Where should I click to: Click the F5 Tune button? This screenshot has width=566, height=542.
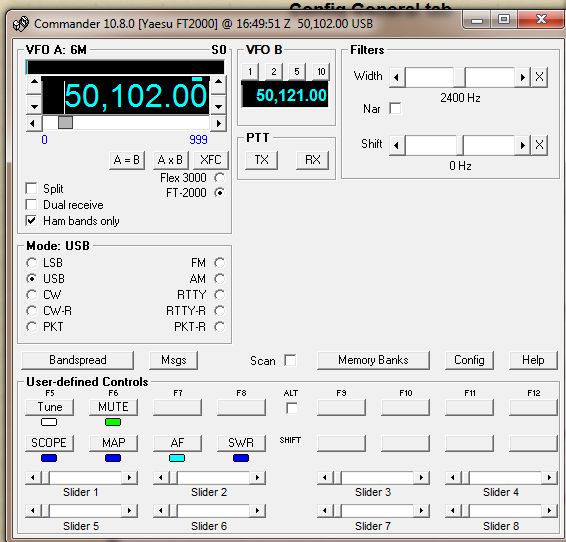49,407
